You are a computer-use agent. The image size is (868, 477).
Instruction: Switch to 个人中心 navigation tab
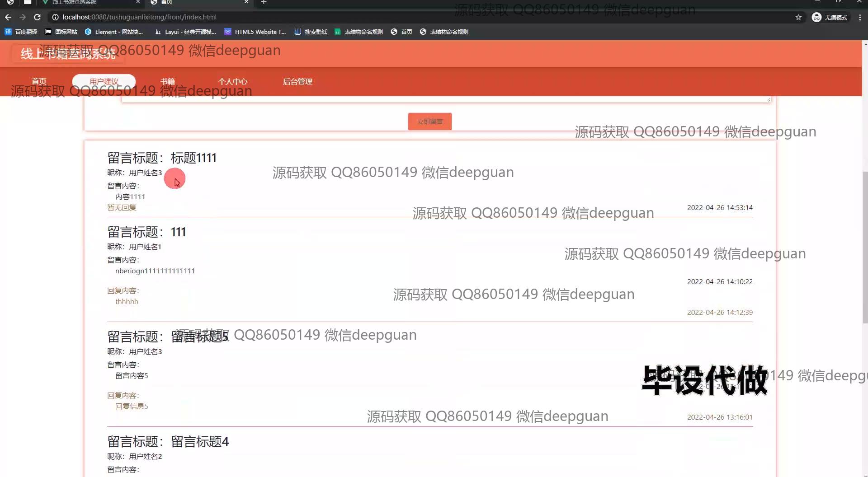tap(232, 81)
